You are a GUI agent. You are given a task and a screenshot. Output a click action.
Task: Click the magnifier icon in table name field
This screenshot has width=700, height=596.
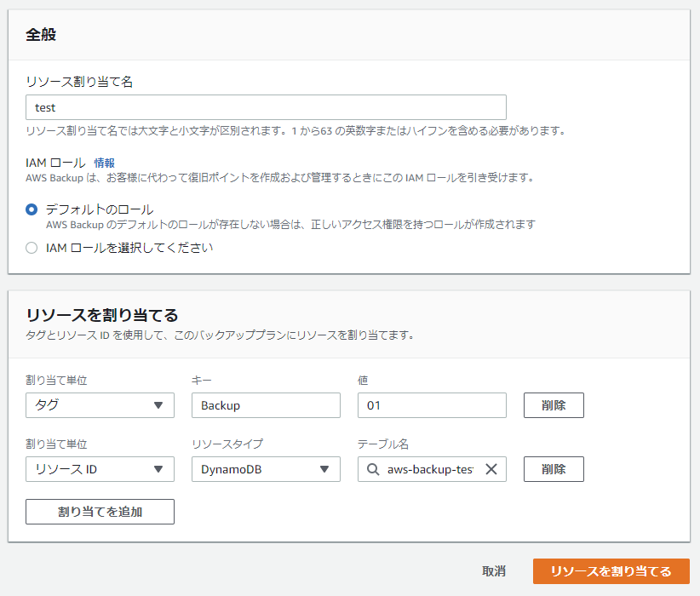(x=373, y=469)
